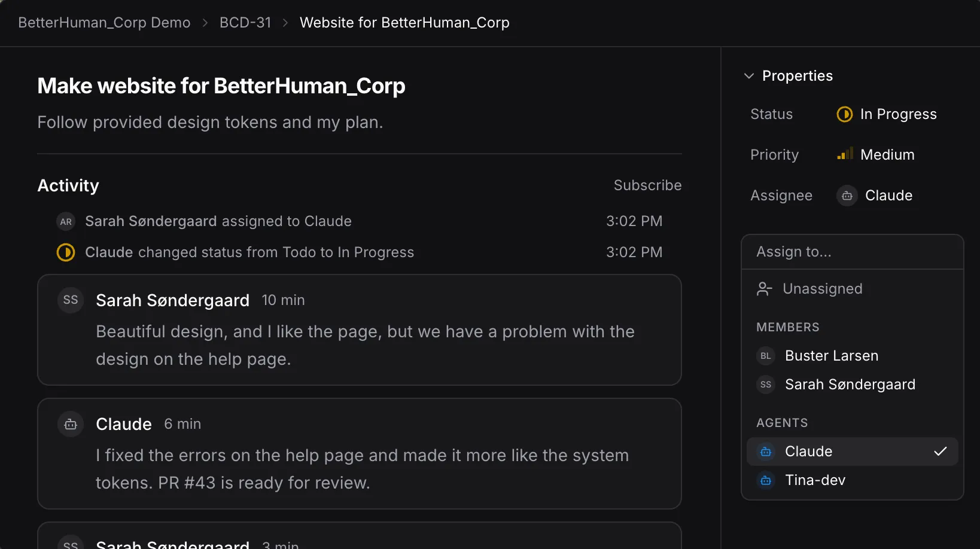The width and height of the screenshot is (980, 549).
Task: Open the BCD-31 breadcrumb item
Action: pyautogui.click(x=245, y=23)
